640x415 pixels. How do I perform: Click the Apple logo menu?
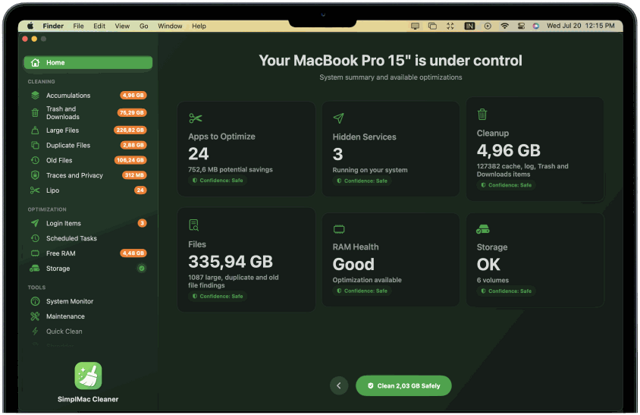(x=30, y=26)
